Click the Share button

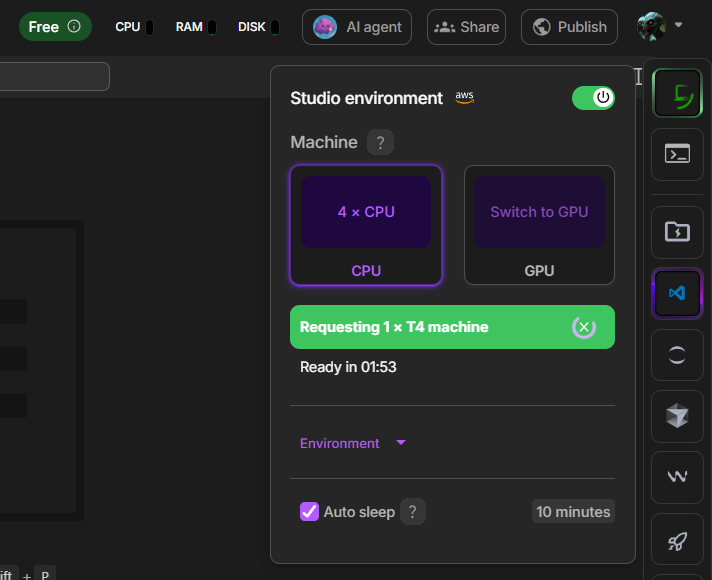coord(466,27)
